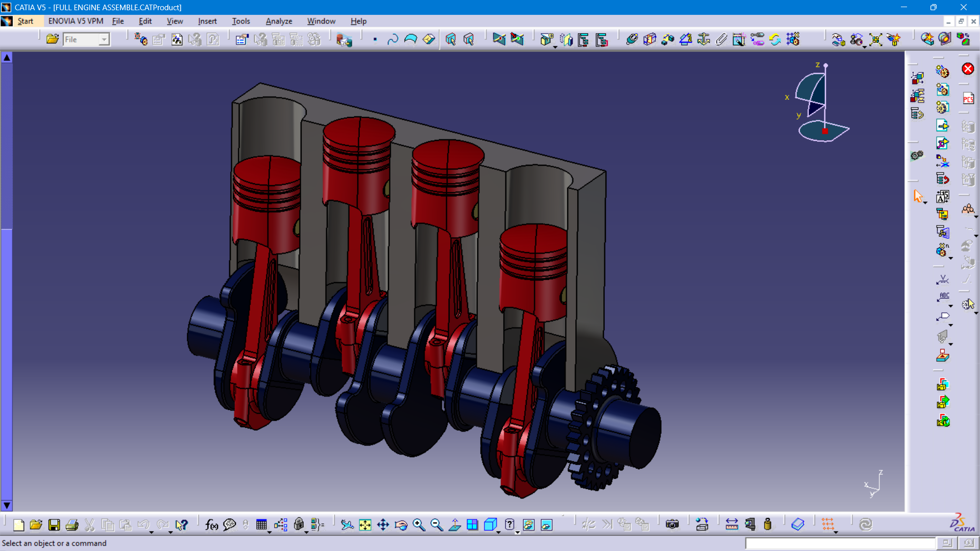Click the Start menu button

click(25, 21)
